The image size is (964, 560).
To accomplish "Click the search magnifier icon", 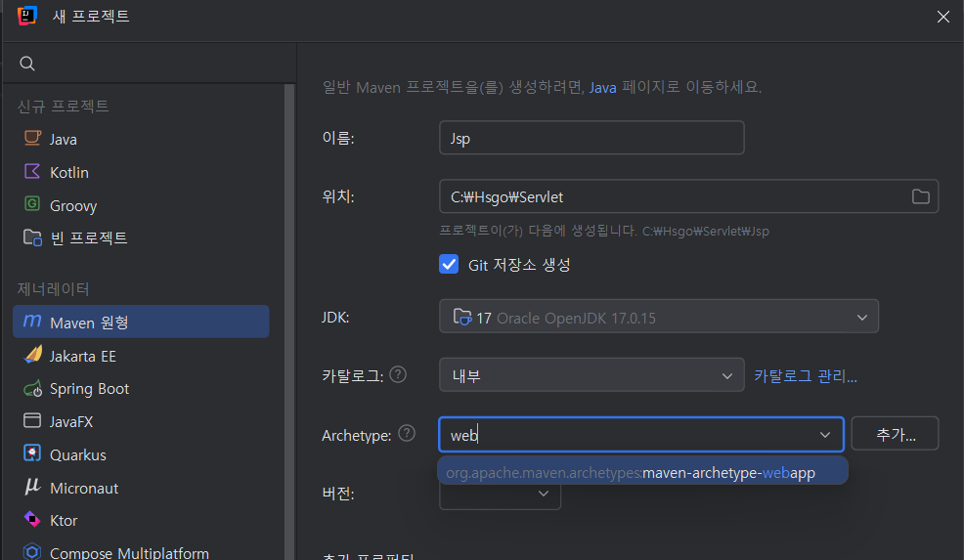I will pos(27,64).
